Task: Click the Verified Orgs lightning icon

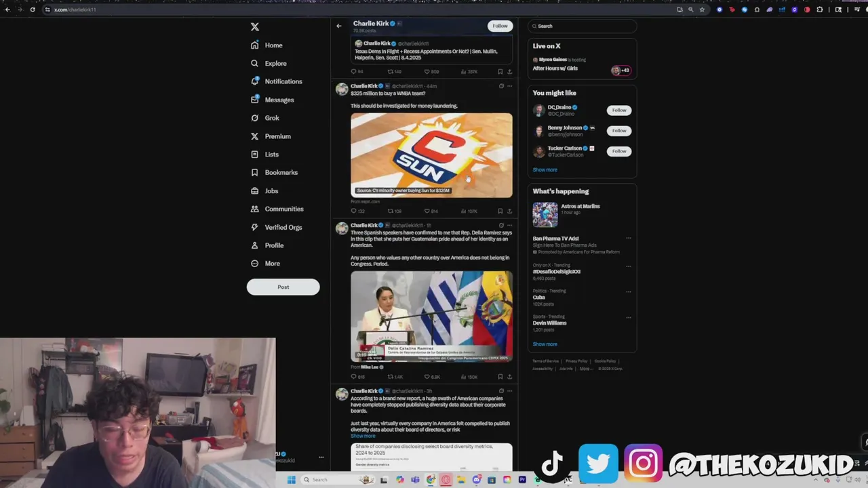Action: [x=255, y=227]
